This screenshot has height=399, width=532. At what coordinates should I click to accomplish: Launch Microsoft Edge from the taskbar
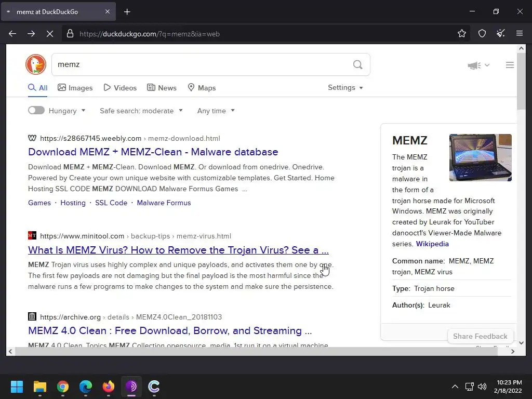tap(86, 387)
